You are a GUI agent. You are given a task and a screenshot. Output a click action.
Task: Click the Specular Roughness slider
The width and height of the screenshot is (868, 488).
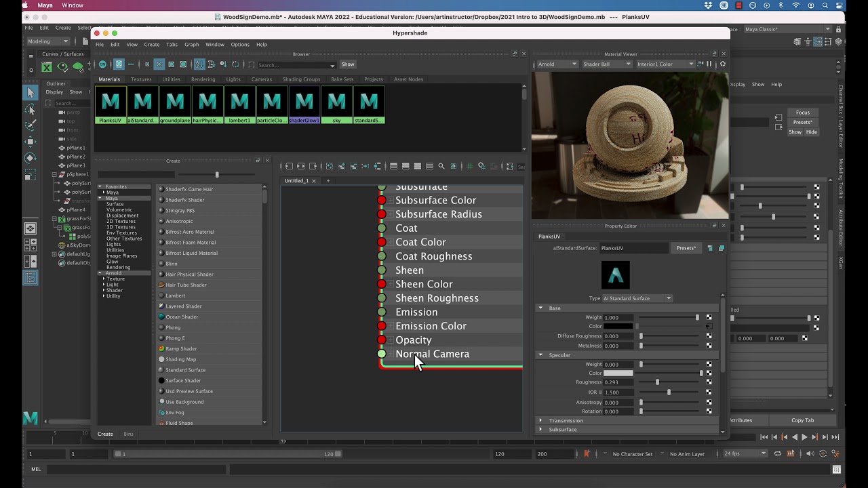669,382
